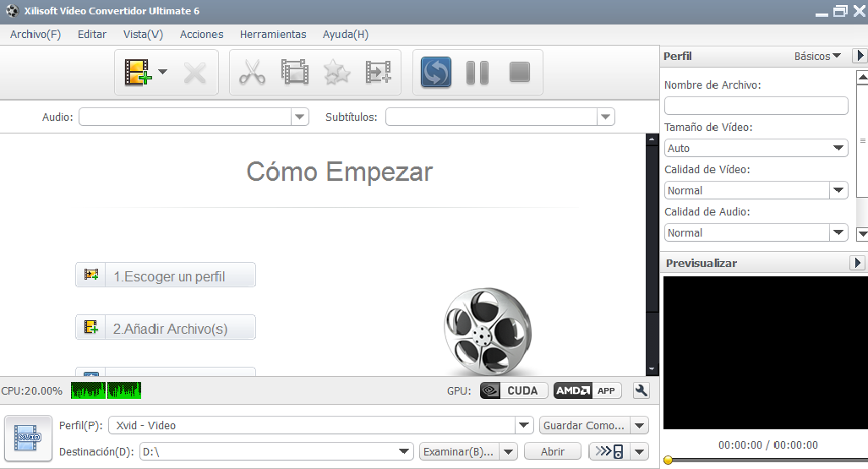Pause the conversion
The image size is (868, 469).
click(x=478, y=73)
